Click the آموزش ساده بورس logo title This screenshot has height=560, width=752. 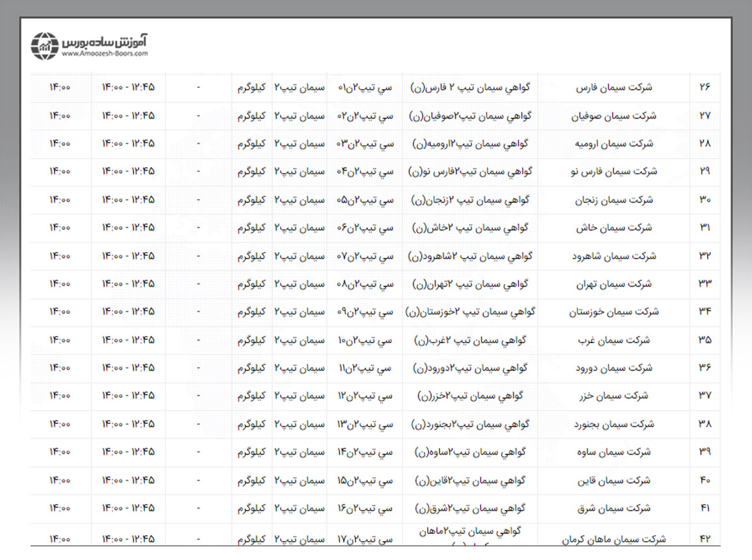(106, 40)
